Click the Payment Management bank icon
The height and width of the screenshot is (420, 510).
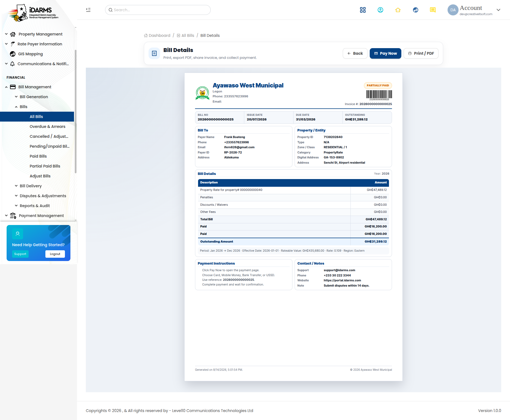coord(13,216)
